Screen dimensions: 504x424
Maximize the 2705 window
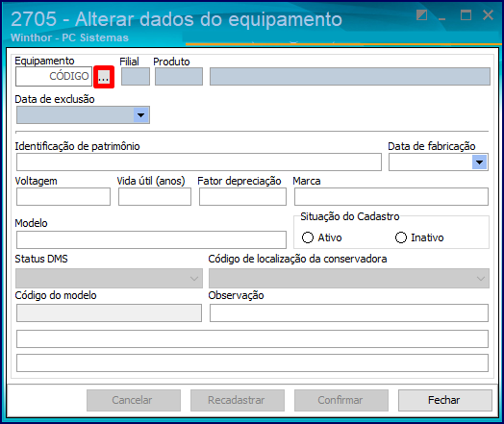pyautogui.click(x=466, y=15)
